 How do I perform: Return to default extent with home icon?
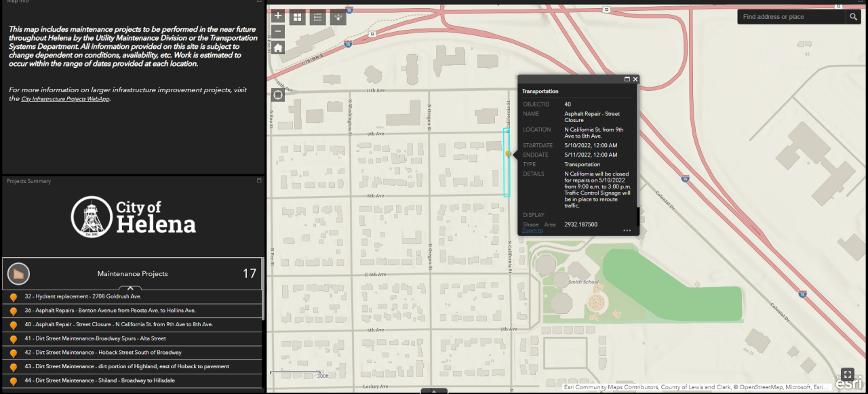[x=277, y=47]
